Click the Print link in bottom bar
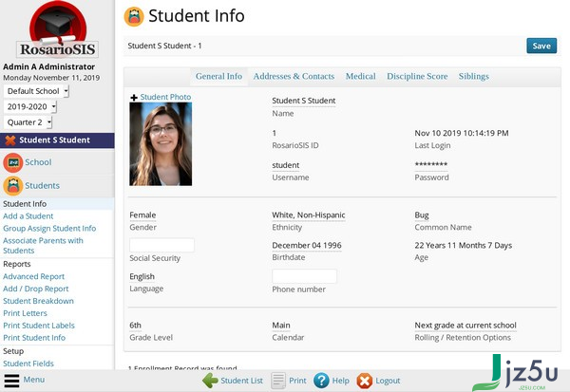 click(x=297, y=381)
